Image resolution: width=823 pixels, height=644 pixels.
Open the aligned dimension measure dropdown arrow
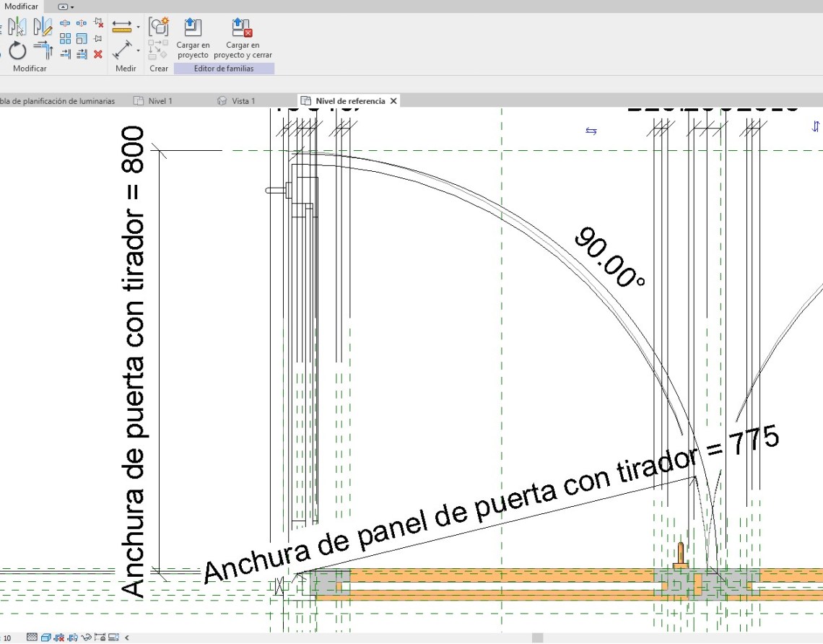[138, 27]
